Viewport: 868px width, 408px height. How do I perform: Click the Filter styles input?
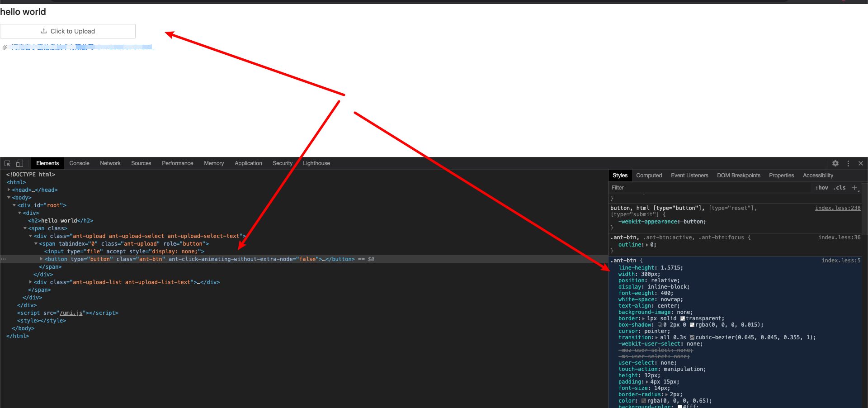click(x=710, y=188)
